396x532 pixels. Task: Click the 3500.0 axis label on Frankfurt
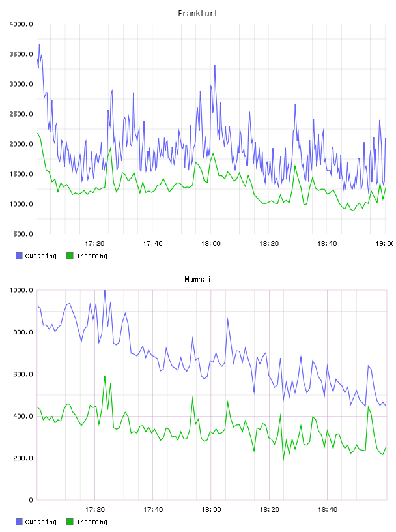[x=21, y=54]
